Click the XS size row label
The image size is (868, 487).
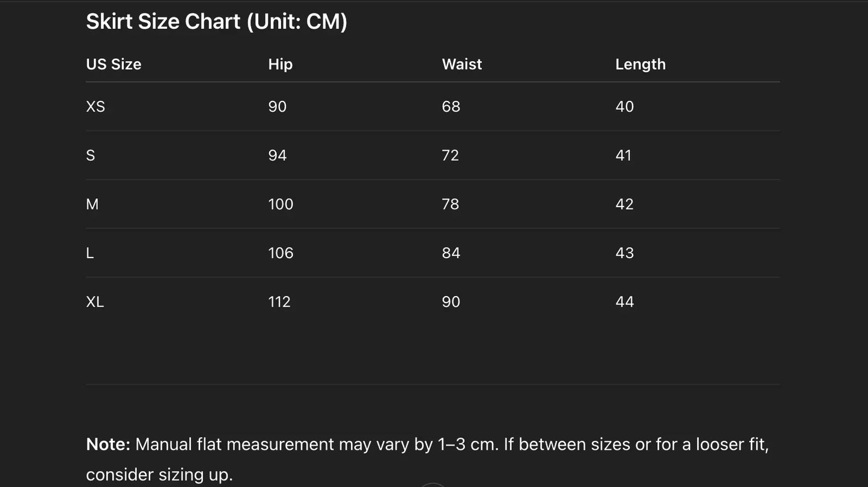[x=96, y=107]
